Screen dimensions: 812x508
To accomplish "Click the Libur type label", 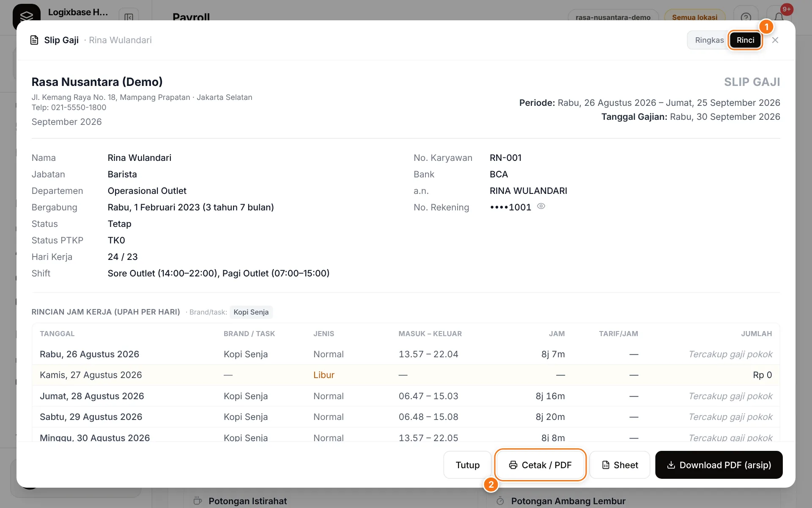I will (324, 375).
